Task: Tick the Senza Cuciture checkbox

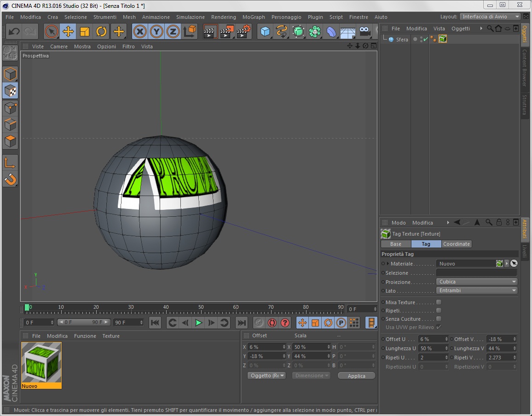Action: click(x=439, y=319)
